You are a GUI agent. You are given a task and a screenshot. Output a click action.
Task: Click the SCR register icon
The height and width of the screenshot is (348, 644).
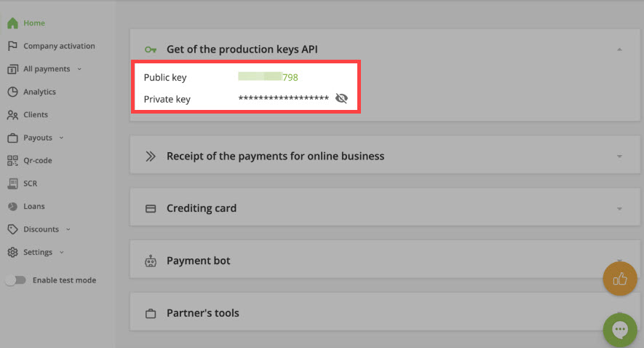(12, 183)
